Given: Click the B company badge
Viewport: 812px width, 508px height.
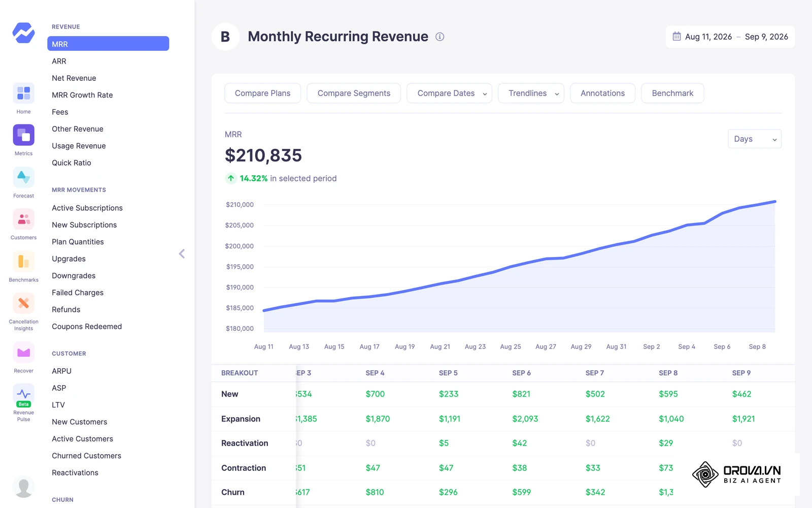Looking at the screenshot, I should tap(225, 37).
